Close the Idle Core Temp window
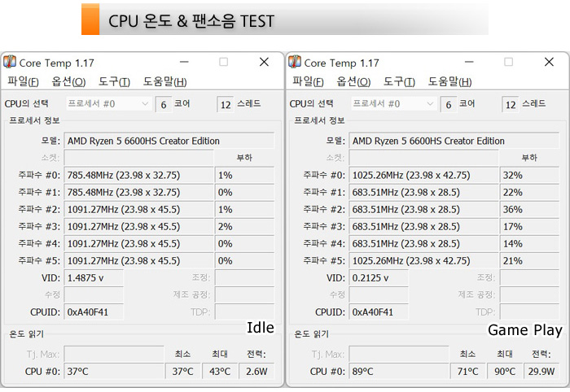Viewport: 570px width, 392px height. 265,62
